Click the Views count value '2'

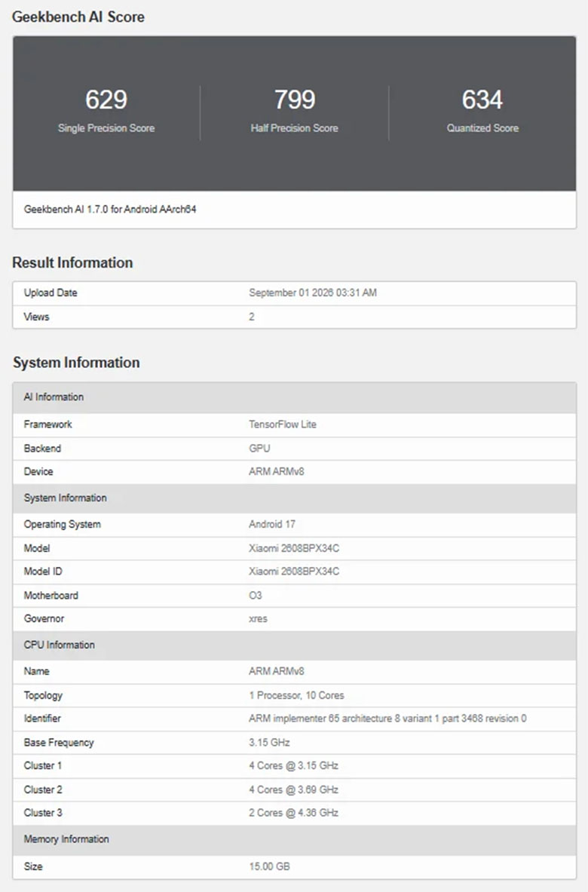pos(251,317)
